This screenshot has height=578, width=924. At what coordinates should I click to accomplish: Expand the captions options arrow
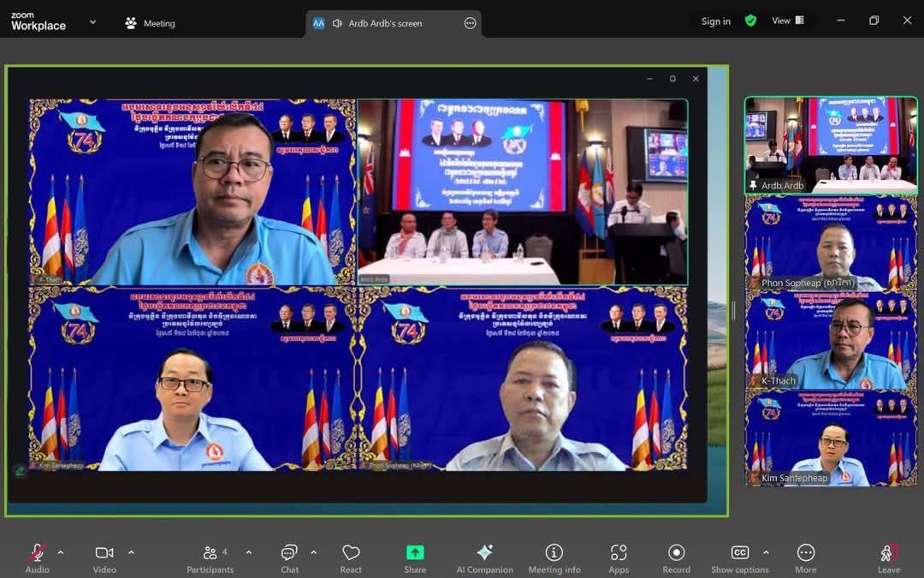766,552
